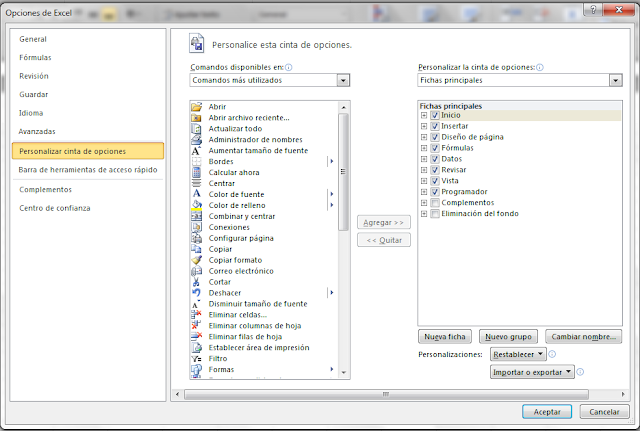Enable the Complementos tab checkbox
The image size is (640, 431).
coord(435,203)
